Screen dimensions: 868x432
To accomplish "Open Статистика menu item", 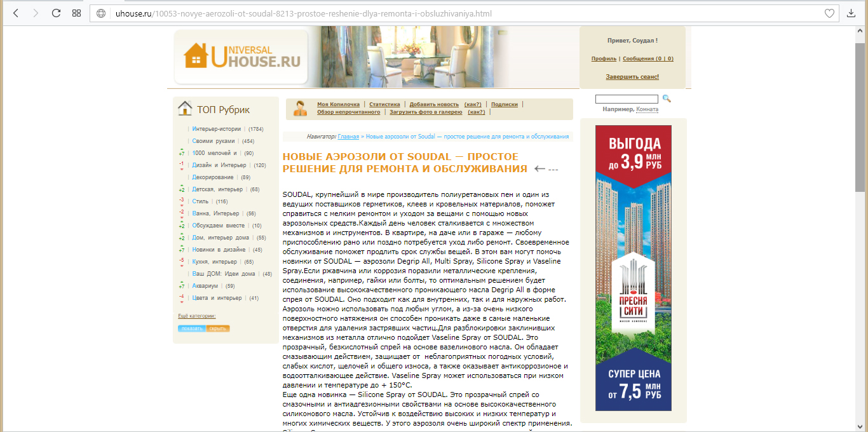I will (x=384, y=104).
